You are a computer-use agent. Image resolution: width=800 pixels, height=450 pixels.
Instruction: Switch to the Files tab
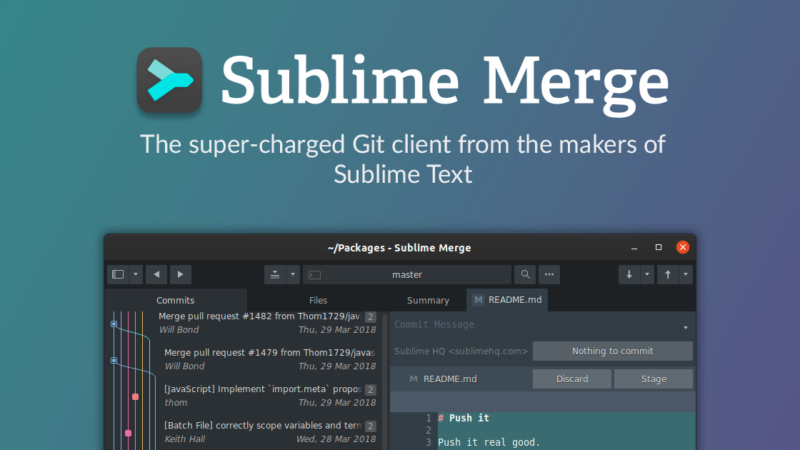click(x=317, y=300)
